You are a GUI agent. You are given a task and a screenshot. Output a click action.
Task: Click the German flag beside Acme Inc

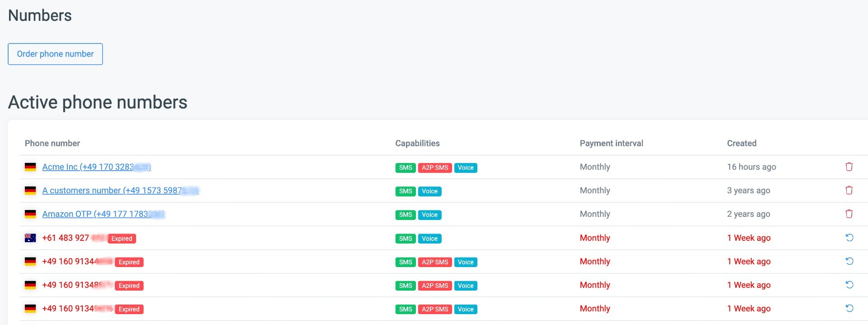click(x=30, y=167)
